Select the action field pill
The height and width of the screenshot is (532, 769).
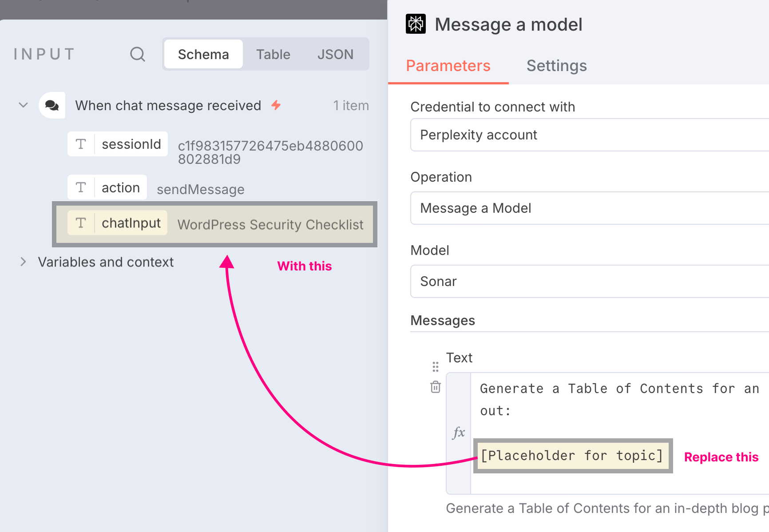tap(107, 187)
